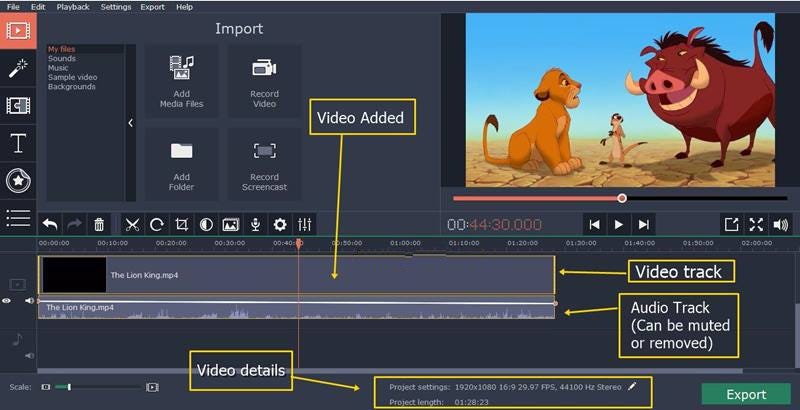
Task: Select Music category
Action: [x=58, y=68]
